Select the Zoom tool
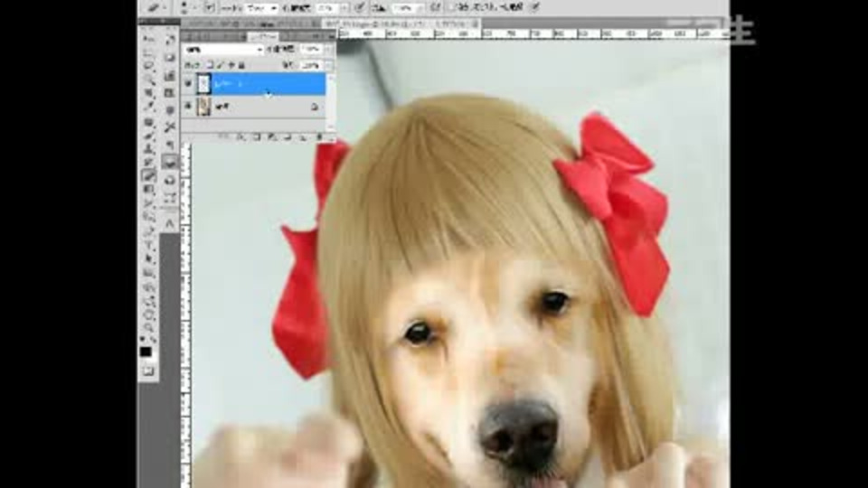This screenshot has height=488, width=868. (x=149, y=328)
